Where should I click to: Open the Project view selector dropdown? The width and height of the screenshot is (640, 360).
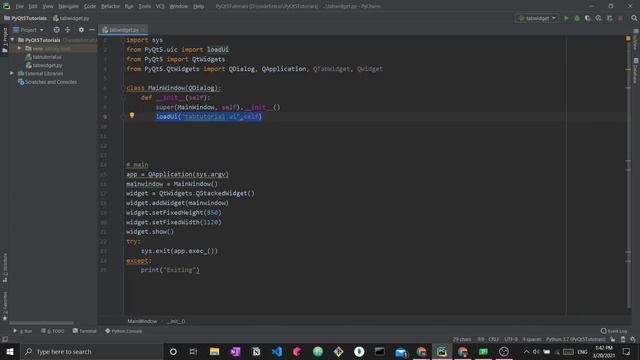(x=28, y=30)
